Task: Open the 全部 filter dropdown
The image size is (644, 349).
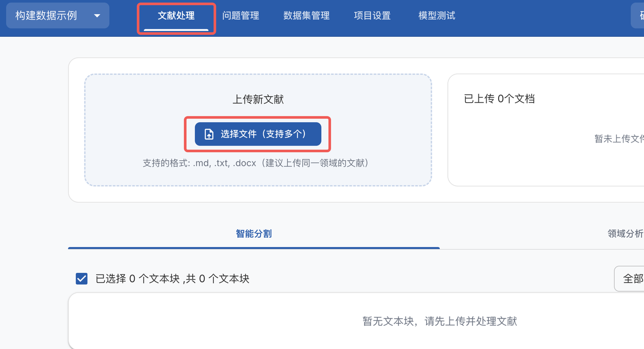Action: 630,278
